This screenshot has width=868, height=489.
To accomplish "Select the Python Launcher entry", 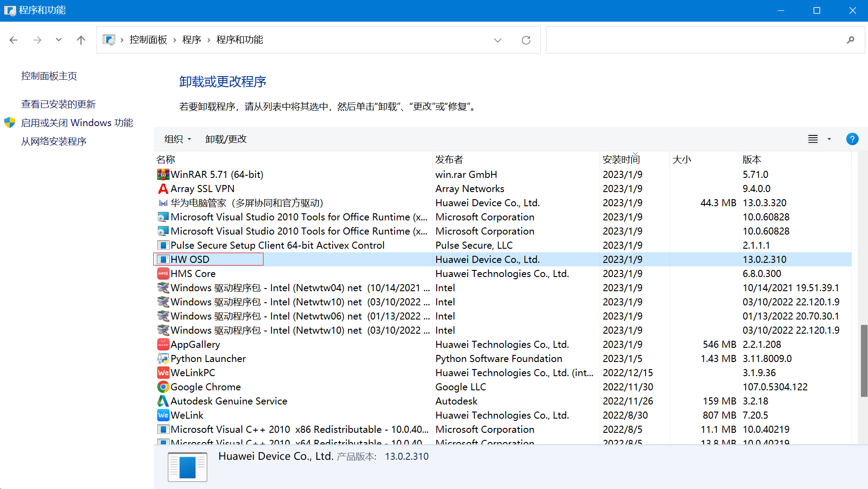I will [x=503, y=358].
